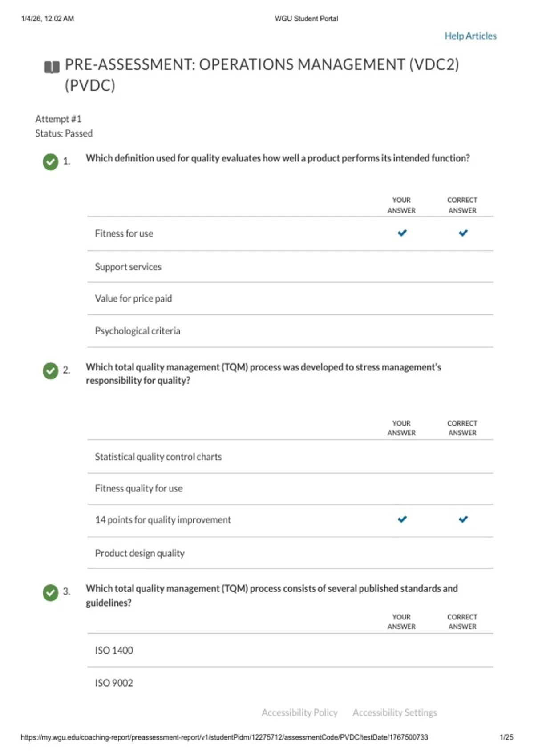Open the Help Articles link
Viewport: 534px width, 756px height.
click(x=470, y=36)
